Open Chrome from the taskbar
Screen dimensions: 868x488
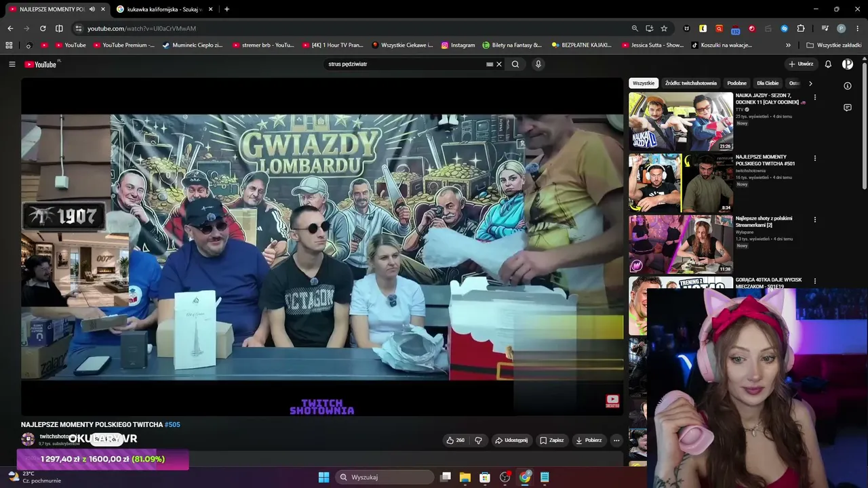[525, 477]
